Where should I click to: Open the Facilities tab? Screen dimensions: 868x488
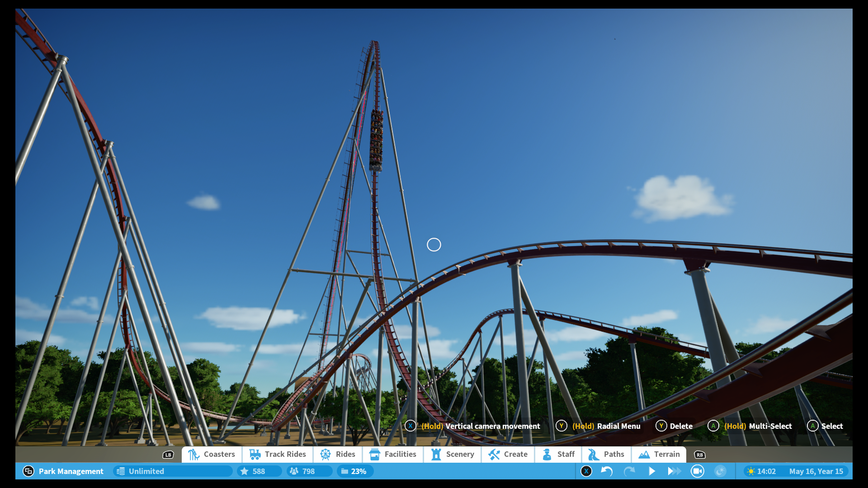pos(392,454)
